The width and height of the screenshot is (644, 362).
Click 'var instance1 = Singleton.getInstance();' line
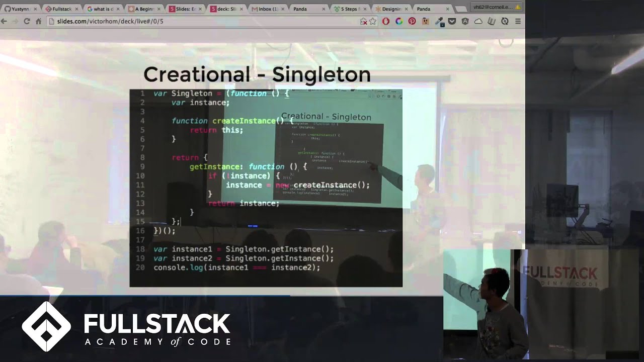click(244, 249)
